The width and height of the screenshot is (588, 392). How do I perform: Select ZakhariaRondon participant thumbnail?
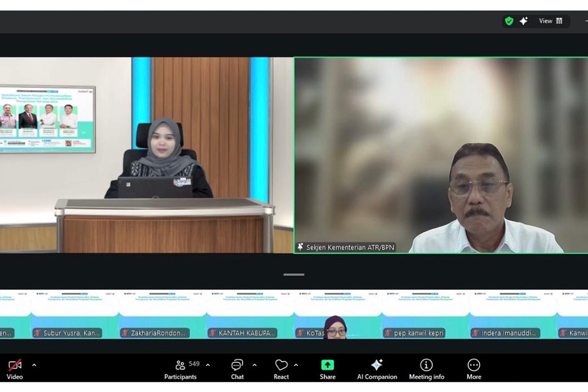(x=162, y=314)
